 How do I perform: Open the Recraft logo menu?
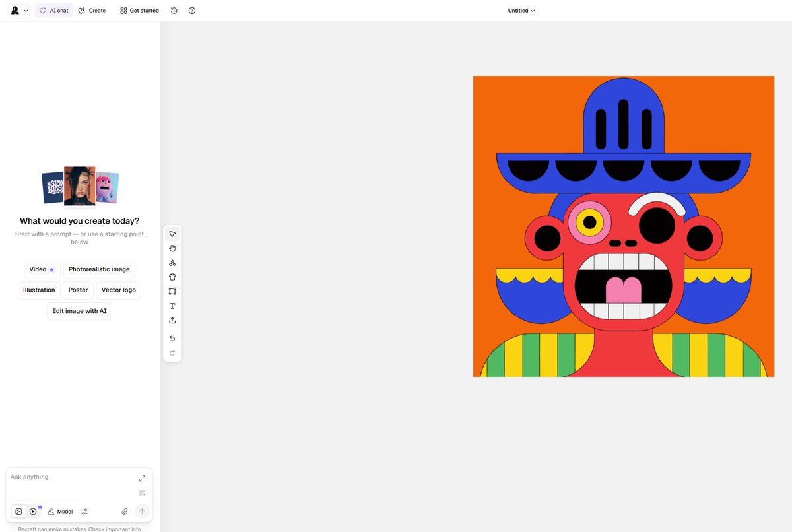click(19, 11)
